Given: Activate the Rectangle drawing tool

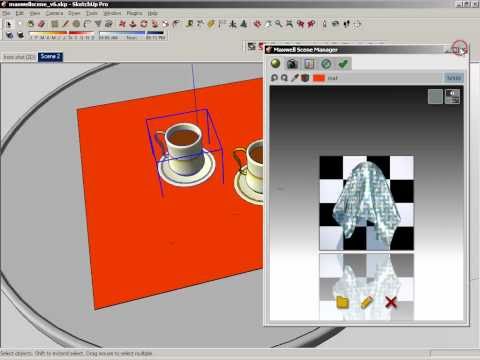Looking at the screenshot, I should [55, 24].
